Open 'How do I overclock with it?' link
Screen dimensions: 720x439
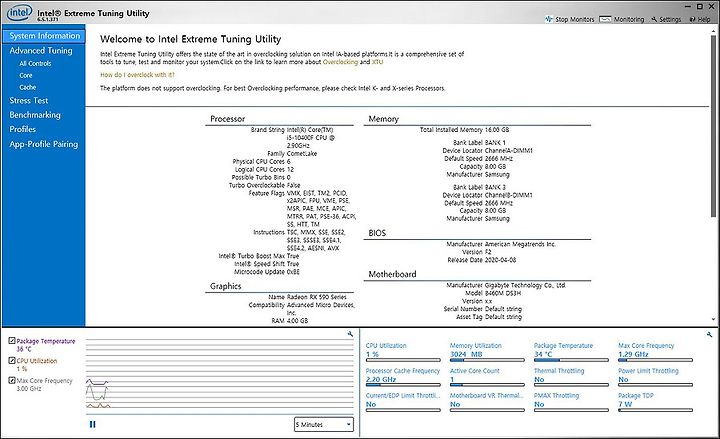pyautogui.click(x=137, y=75)
